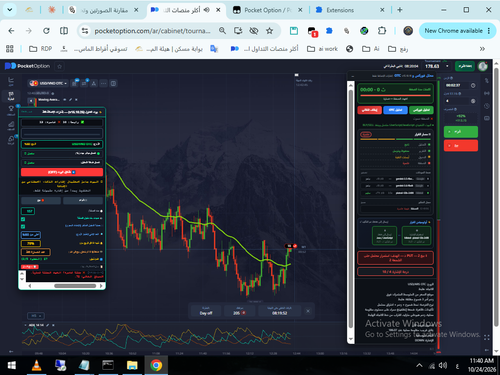
Task: Open File Explorer from the taskbar
Action: coord(132,366)
